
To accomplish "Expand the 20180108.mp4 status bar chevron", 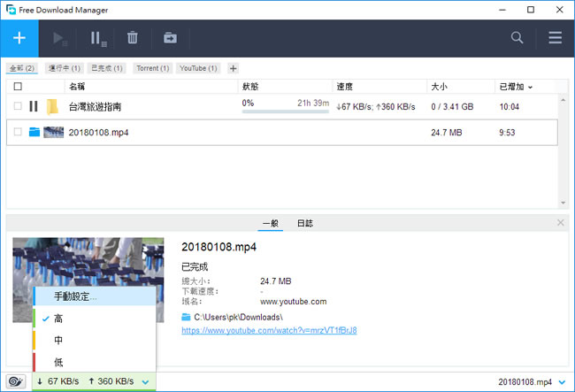I will (562, 382).
